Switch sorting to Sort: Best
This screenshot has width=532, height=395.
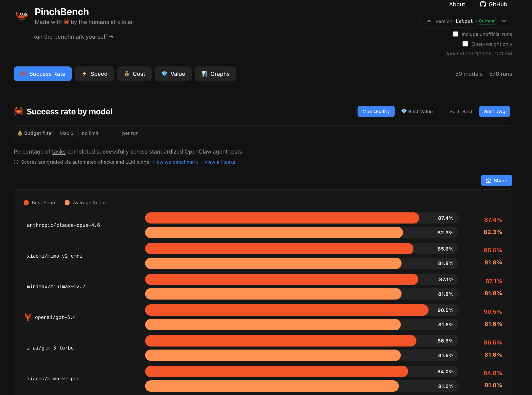point(461,111)
